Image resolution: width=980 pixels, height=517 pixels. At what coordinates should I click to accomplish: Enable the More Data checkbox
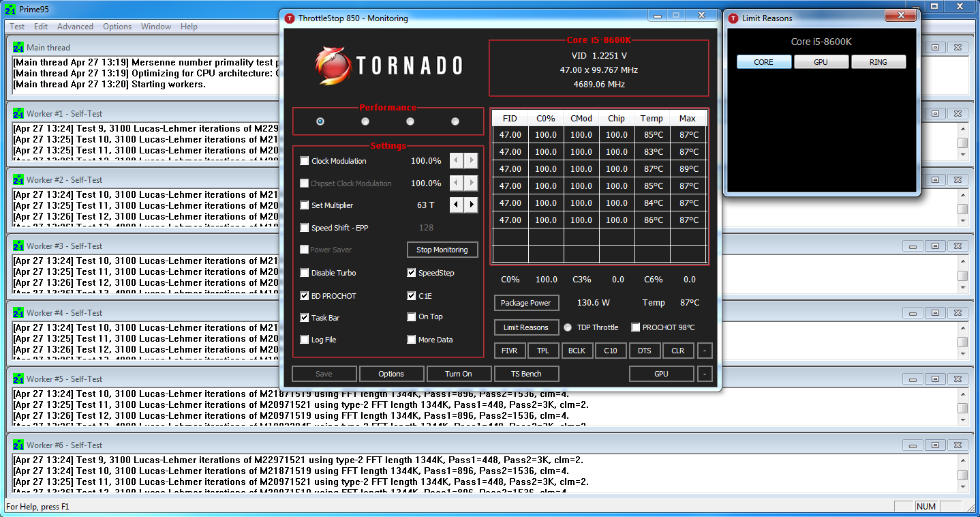tap(412, 340)
